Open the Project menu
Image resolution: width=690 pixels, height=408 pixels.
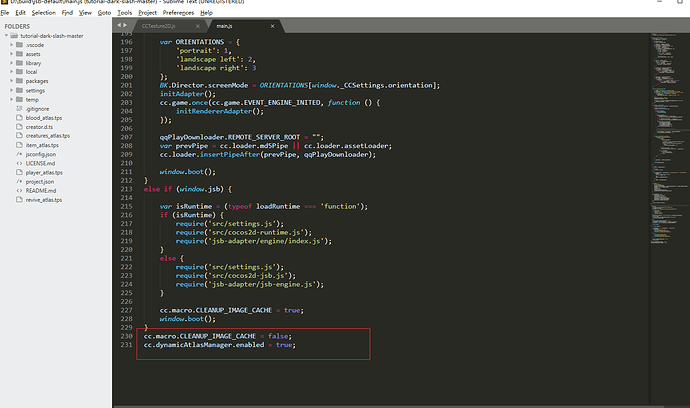click(147, 13)
